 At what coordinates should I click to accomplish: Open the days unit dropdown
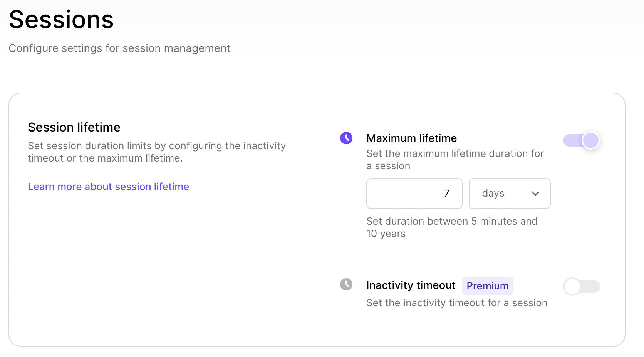click(x=509, y=194)
